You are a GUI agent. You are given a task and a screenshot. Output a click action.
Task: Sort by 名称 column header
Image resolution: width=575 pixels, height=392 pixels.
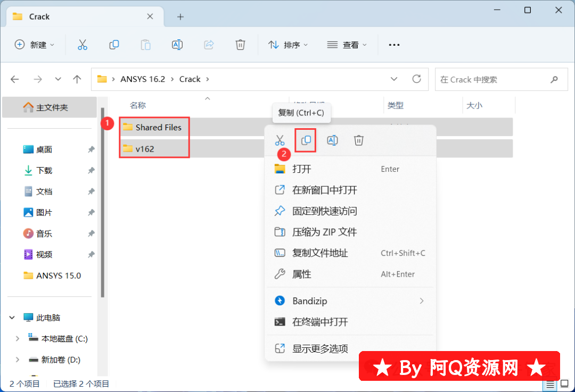(x=138, y=105)
